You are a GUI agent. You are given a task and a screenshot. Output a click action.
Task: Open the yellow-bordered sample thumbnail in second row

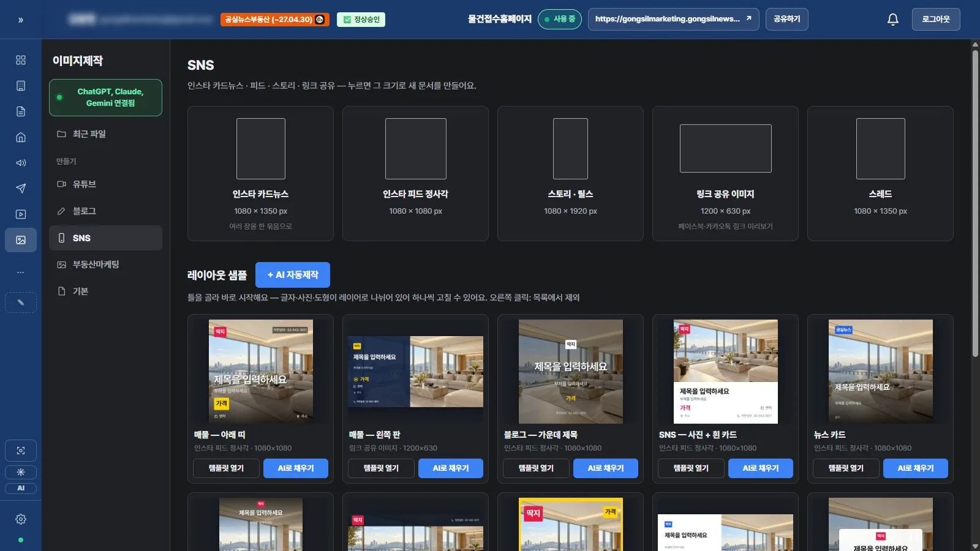click(571, 525)
